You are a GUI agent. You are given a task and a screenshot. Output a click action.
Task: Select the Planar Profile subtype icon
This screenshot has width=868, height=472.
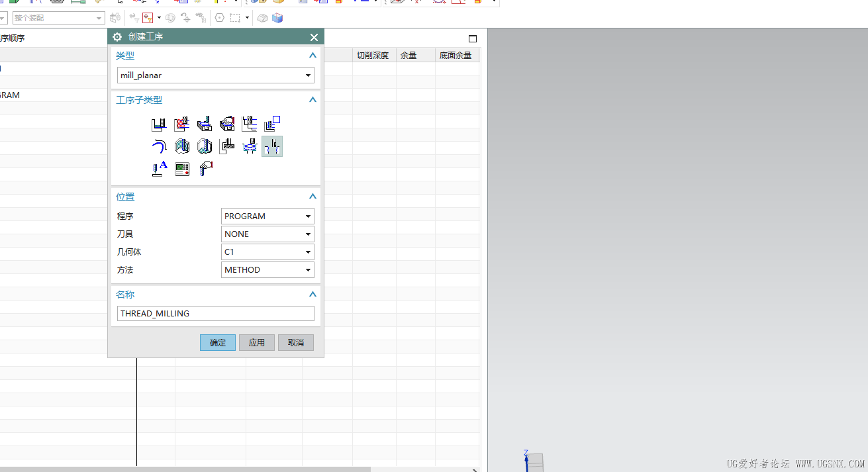coord(272,123)
